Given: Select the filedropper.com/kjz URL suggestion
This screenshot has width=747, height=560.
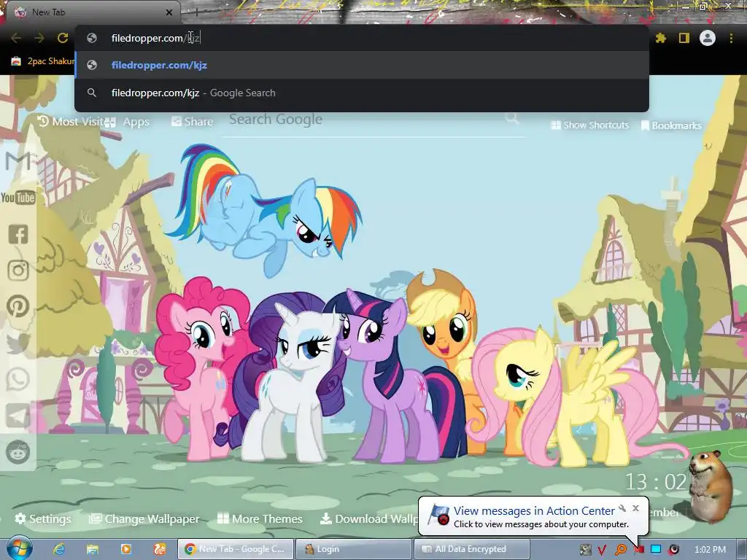Looking at the screenshot, I should point(362,65).
